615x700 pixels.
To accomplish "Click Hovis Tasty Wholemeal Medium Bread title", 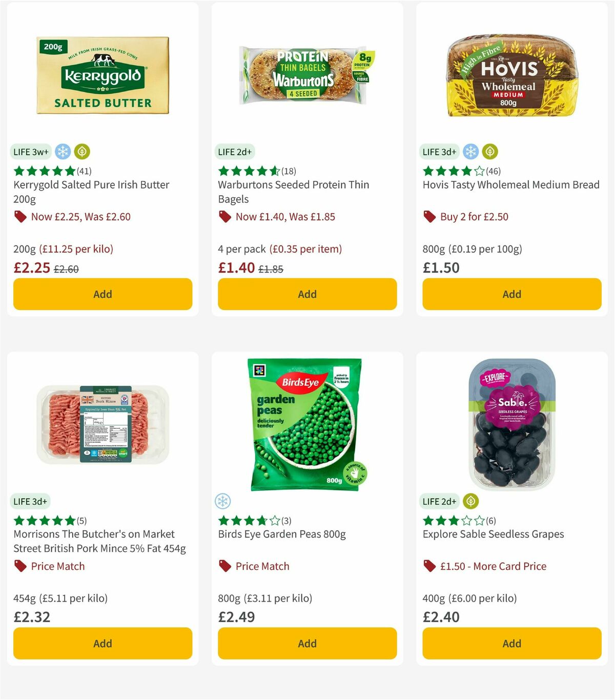I will [510, 184].
